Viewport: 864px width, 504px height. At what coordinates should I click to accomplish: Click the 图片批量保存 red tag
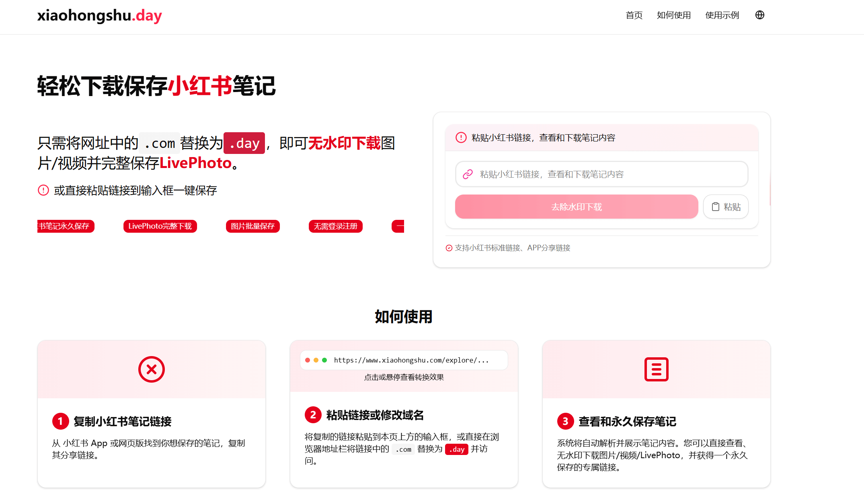click(252, 226)
